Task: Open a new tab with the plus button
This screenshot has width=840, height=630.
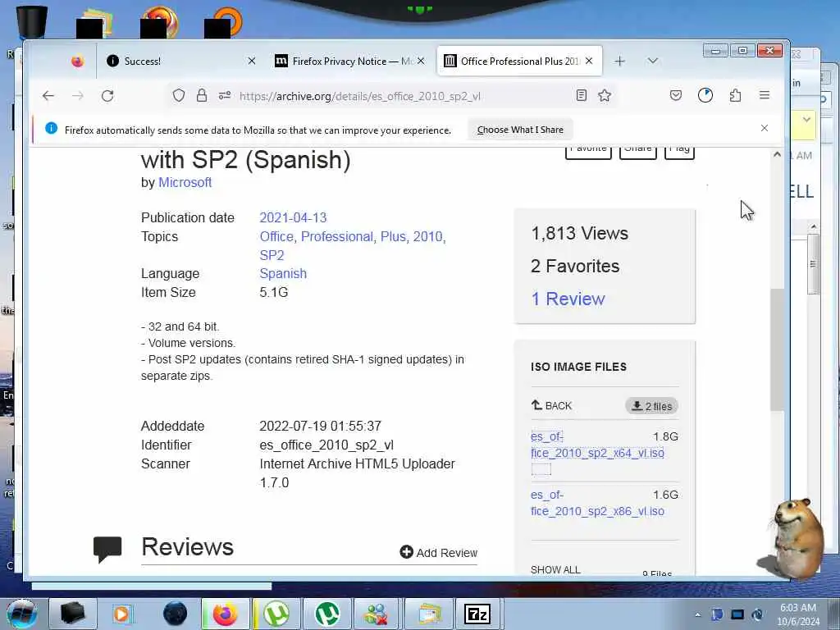Action: 620,61
